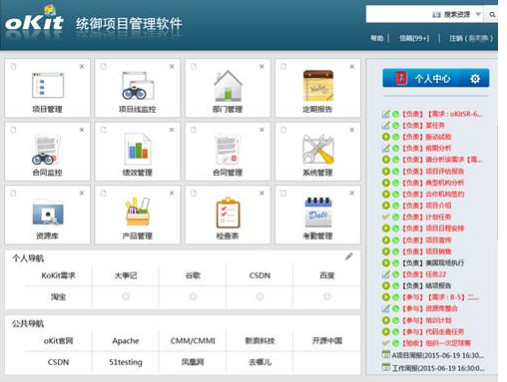507x382 pixels.
Task: Open the 考勤管理 calendar icon
Action: click(318, 212)
